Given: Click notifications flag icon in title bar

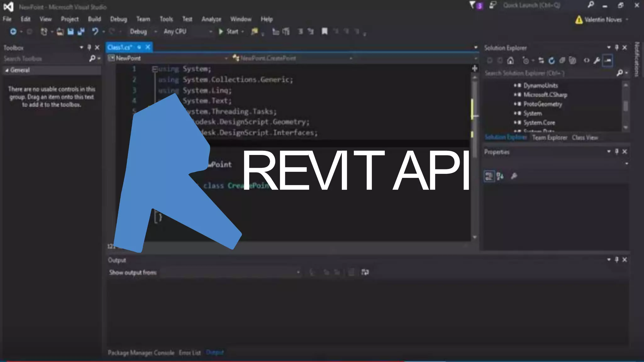Looking at the screenshot, I should point(473,5).
